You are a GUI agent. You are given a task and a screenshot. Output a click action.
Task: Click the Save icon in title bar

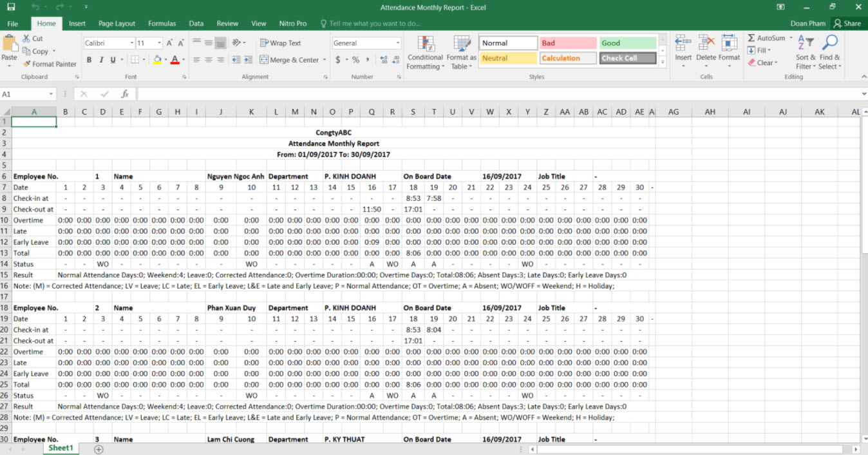11,7
